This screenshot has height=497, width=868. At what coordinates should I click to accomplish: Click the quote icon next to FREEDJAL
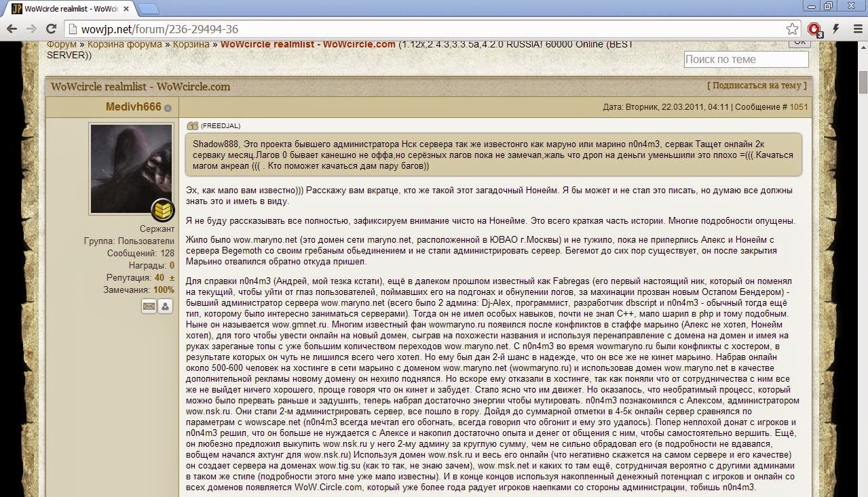[192, 125]
